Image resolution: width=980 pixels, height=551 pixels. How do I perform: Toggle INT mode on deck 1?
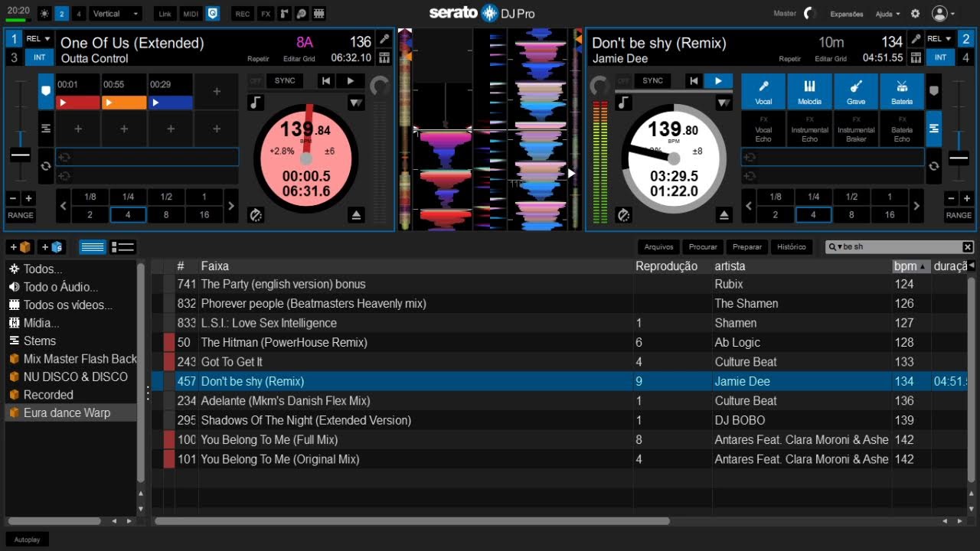[x=40, y=57]
